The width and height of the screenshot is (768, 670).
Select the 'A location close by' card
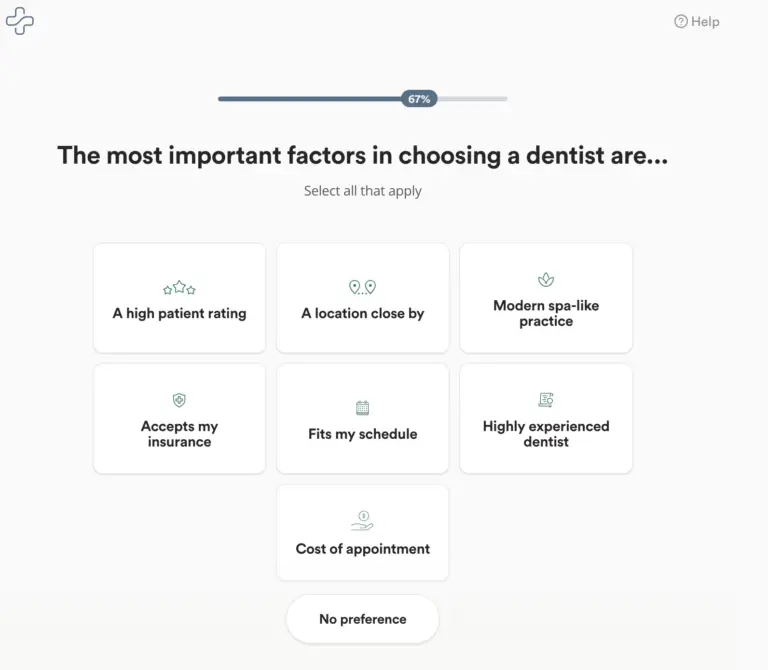coord(362,298)
